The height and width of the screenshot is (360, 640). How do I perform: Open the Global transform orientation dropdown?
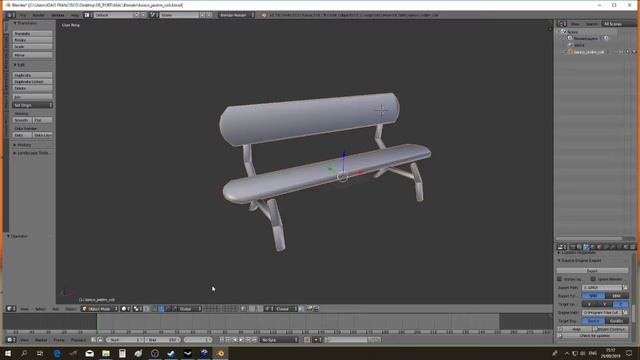point(189,309)
